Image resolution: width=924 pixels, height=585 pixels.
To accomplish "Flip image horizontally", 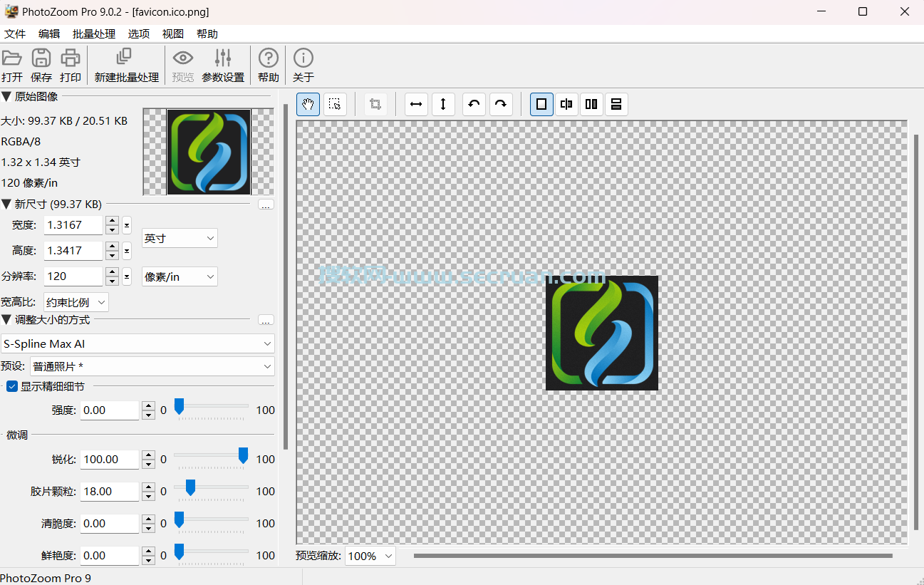I will pos(417,104).
